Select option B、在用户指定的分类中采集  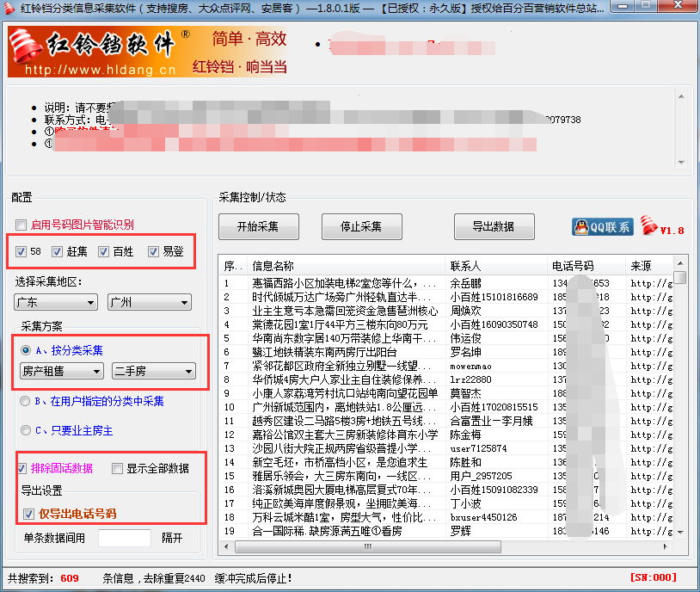tap(26, 401)
